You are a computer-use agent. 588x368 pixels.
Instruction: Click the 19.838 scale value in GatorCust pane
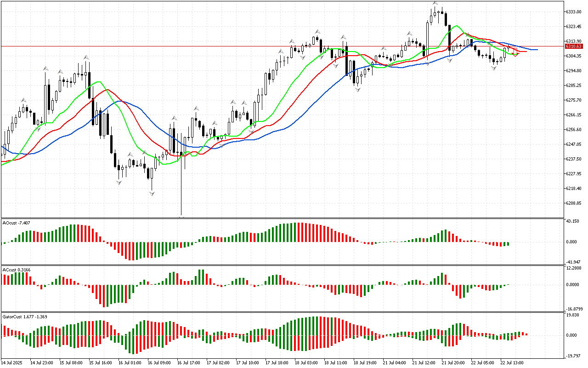point(573,316)
